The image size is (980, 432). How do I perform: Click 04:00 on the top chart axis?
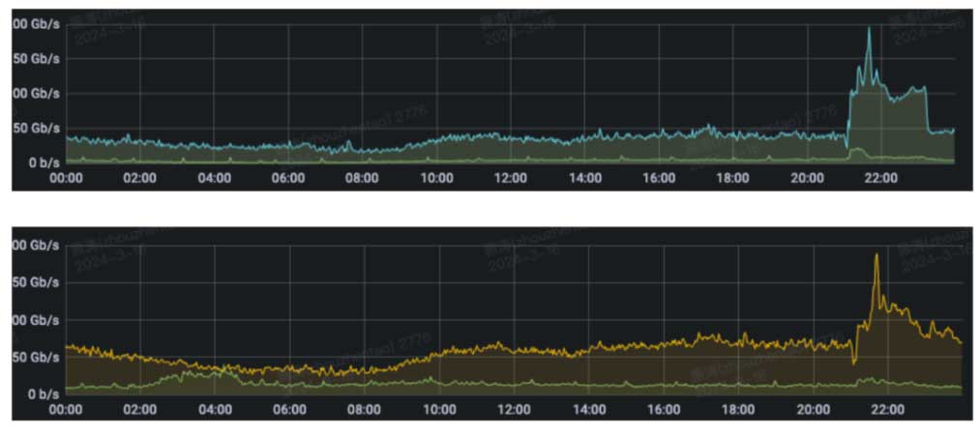point(214,178)
